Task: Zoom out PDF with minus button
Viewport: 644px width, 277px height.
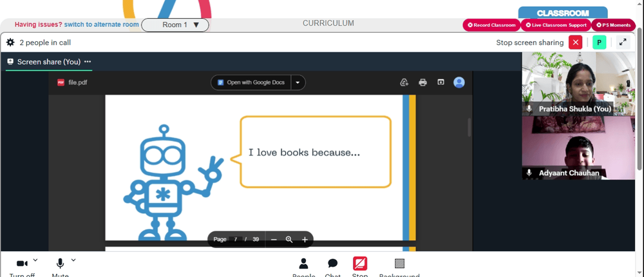Action: point(274,240)
